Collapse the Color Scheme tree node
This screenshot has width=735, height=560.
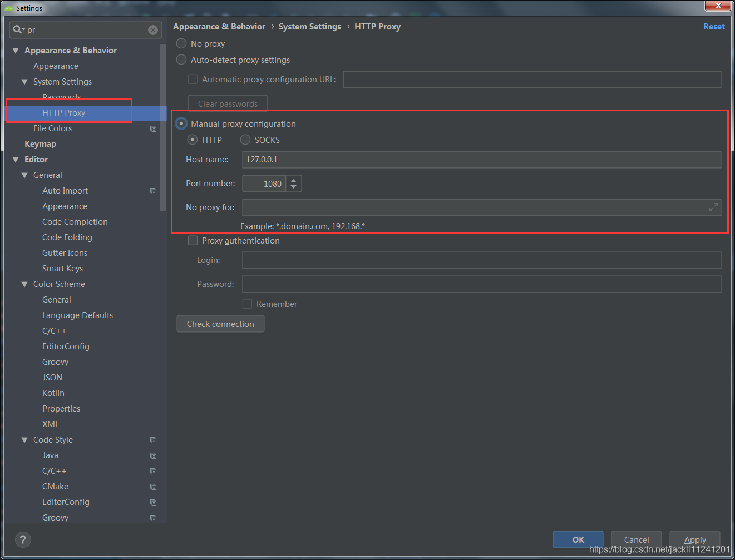click(24, 284)
